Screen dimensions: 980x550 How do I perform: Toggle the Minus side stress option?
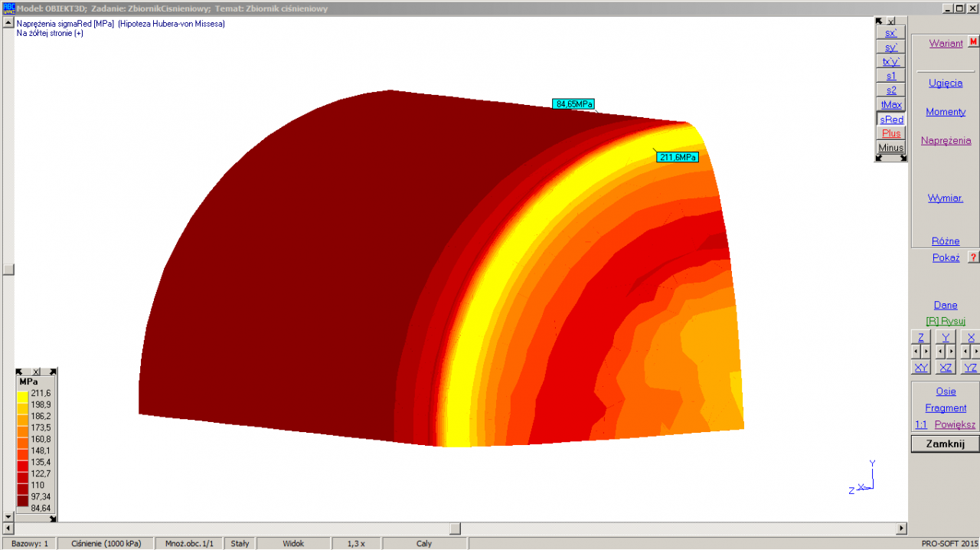point(890,147)
